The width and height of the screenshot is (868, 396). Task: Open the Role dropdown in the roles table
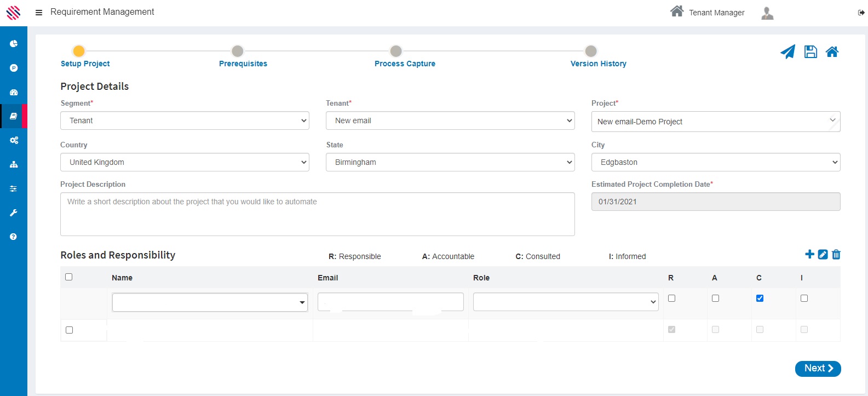pyautogui.click(x=565, y=302)
